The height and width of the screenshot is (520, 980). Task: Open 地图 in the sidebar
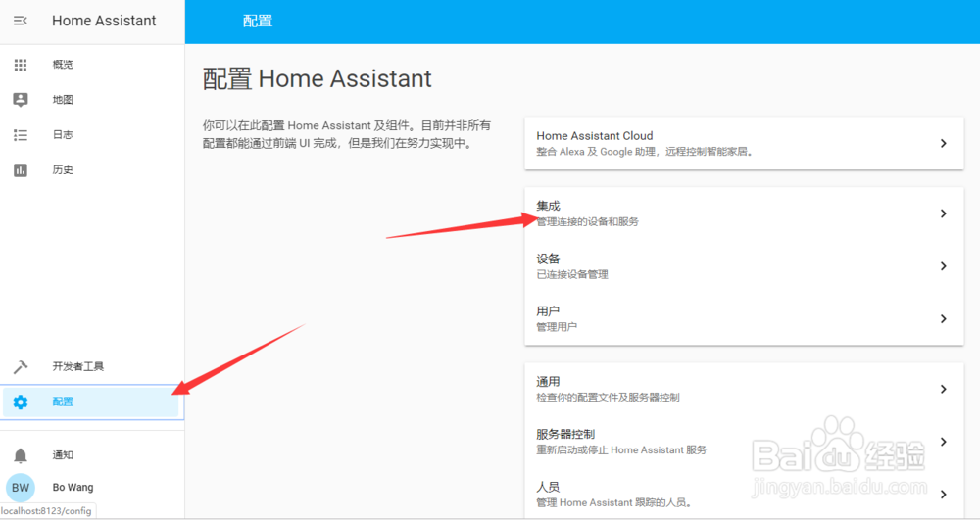[92, 99]
